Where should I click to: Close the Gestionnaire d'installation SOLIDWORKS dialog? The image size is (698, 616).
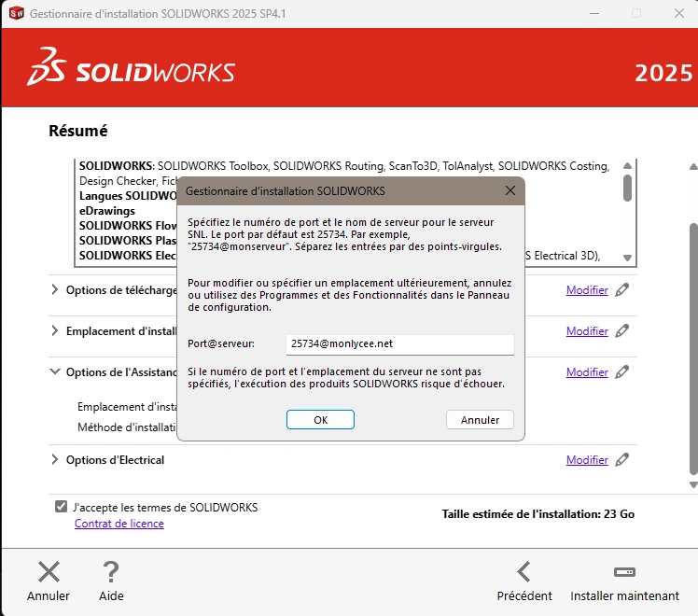pos(510,190)
